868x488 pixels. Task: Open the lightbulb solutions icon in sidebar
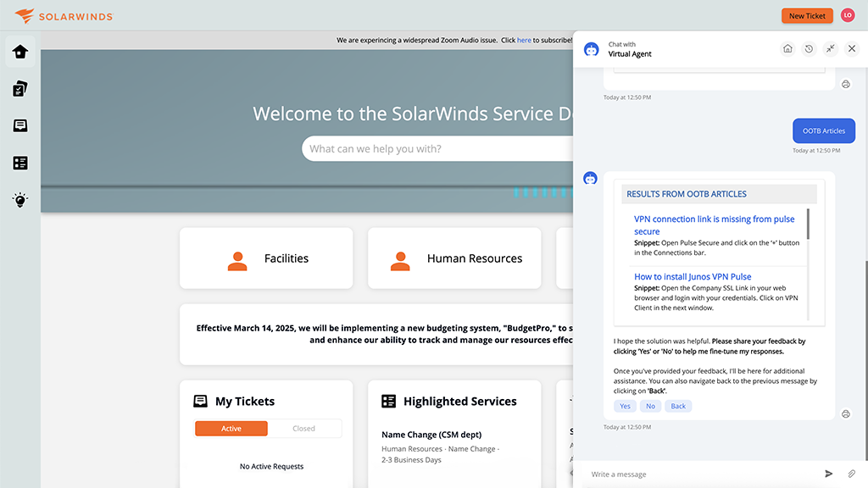20,200
